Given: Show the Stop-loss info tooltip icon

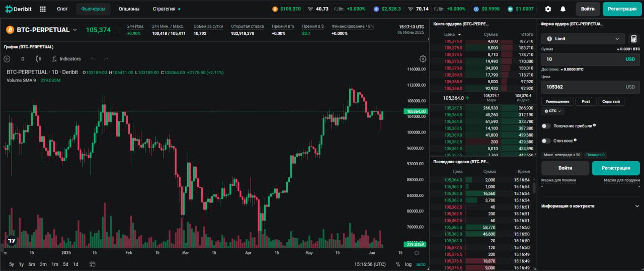Looking at the screenshot, I should 575,140.
